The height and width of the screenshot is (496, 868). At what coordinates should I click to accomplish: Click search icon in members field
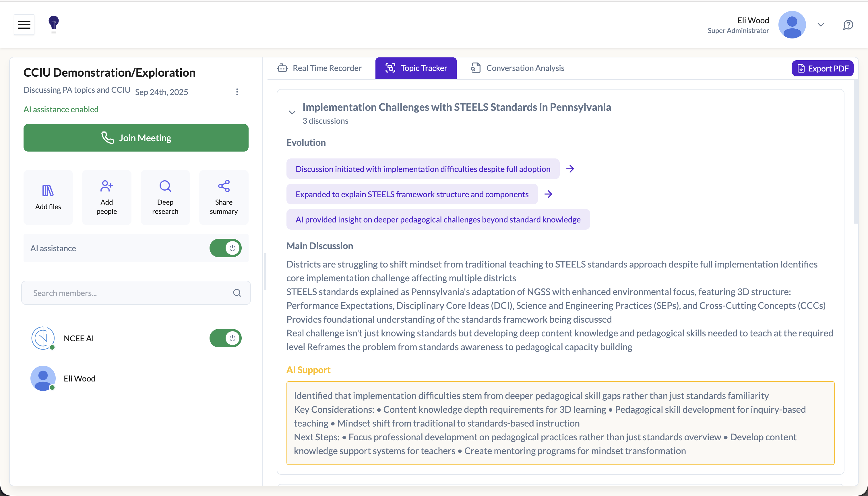237,293
